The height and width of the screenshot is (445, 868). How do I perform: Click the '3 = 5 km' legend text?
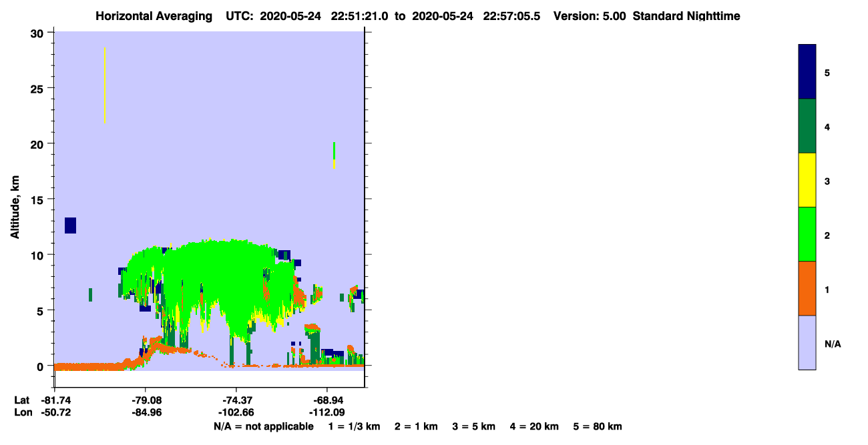474,426
